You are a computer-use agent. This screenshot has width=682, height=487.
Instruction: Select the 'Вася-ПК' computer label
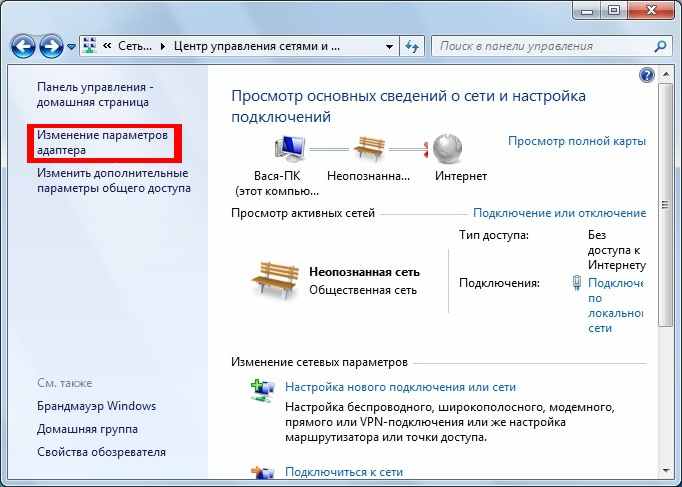click(277, 176)
